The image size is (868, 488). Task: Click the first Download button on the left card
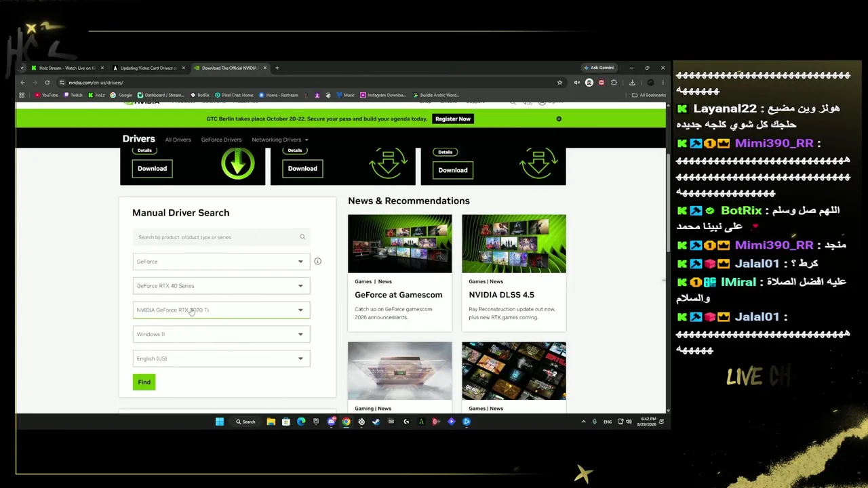152,169
